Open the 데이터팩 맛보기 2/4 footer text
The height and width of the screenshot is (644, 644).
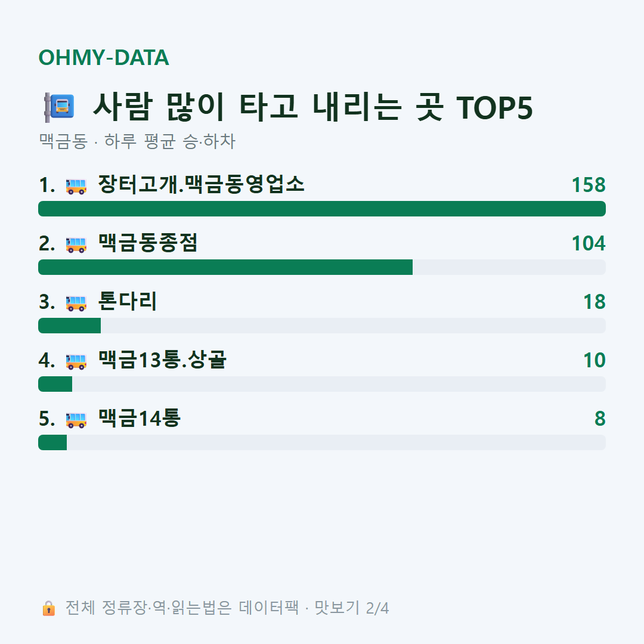pyautogui.click(x=227, y=608)
